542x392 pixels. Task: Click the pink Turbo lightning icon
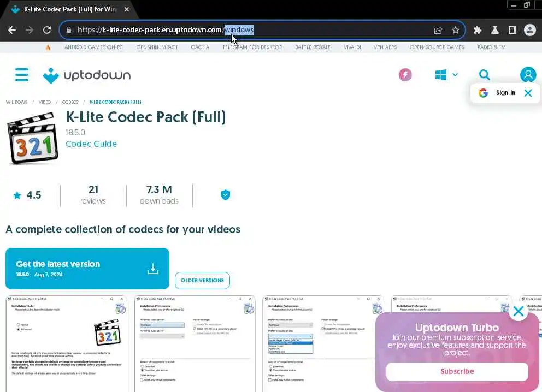point(405,75)
